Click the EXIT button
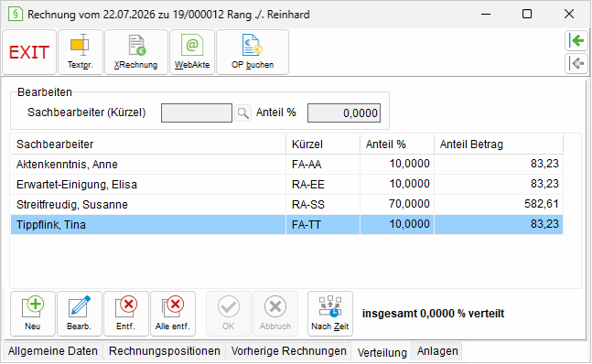 (x=29, y=52)
